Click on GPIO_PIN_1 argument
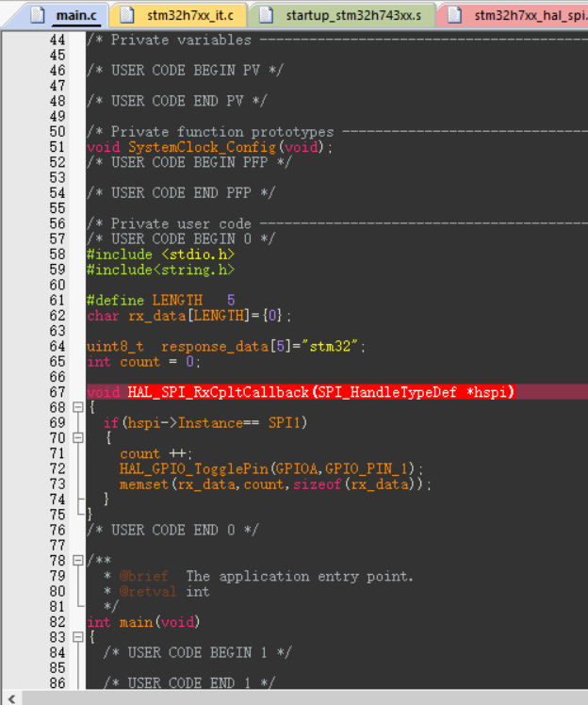The image size is (588, 705). click(366, 469)
